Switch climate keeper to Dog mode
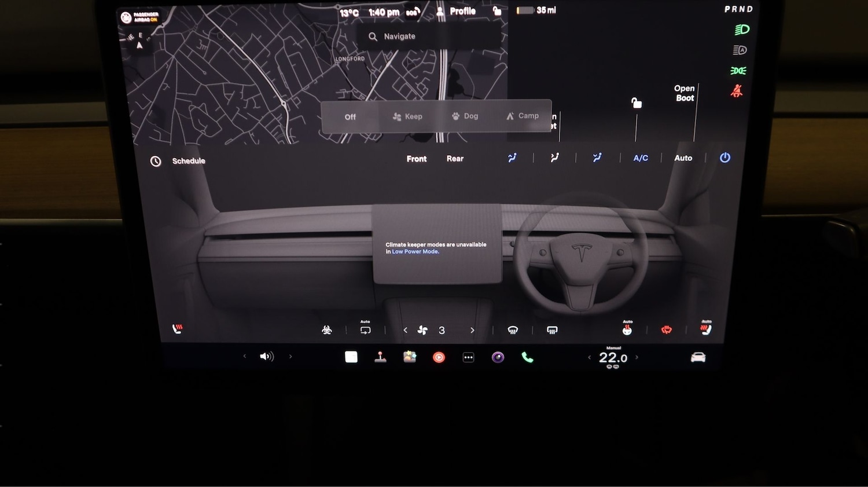 click(x=465, y=116)
